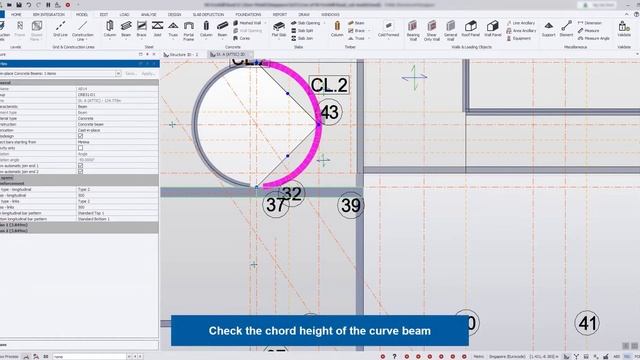Screen dimensions: 640x360
Task: Click the Measure button
Action: [x=589, y=31]
